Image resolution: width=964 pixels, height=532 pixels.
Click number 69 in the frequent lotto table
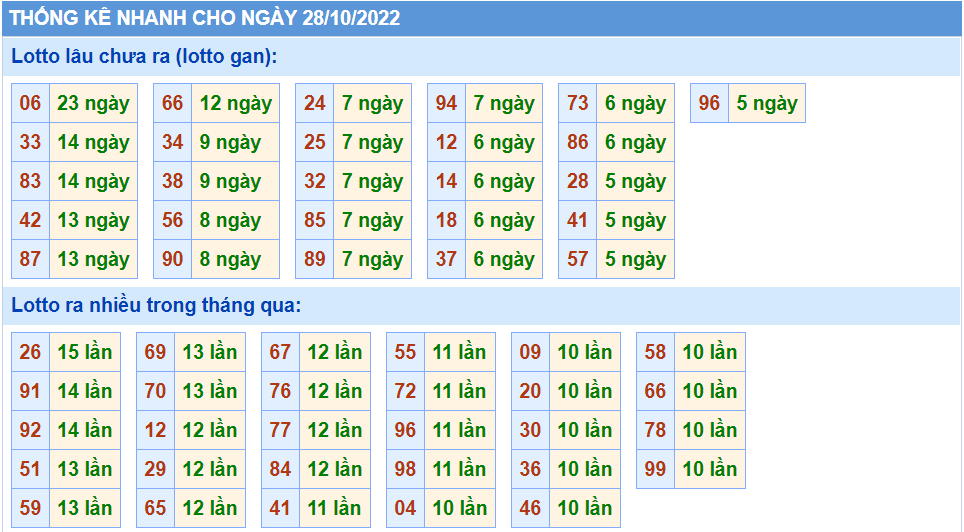pos(156,352)
